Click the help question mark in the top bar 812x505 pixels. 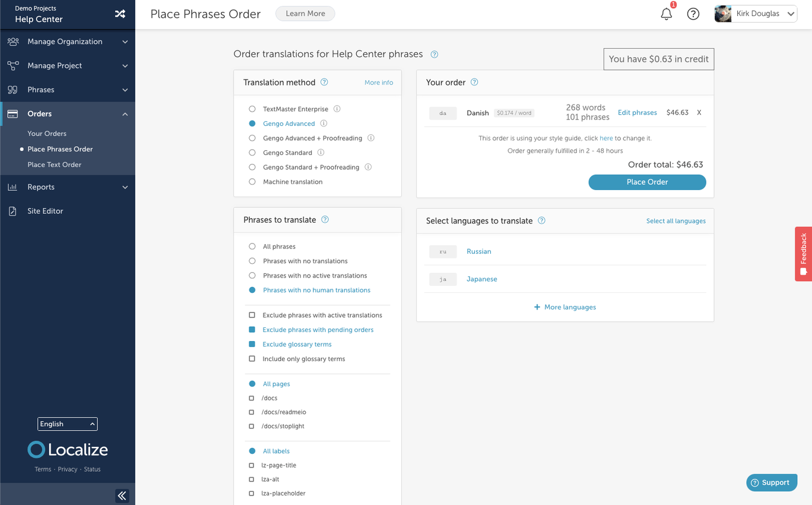693,13
